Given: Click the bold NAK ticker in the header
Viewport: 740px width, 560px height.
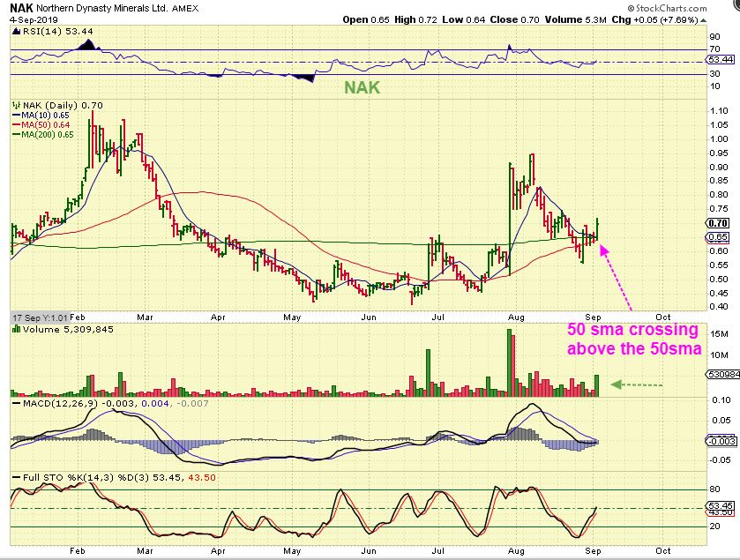Looking at the screenshot, I should pyautogui.click(x=21, y=8).
